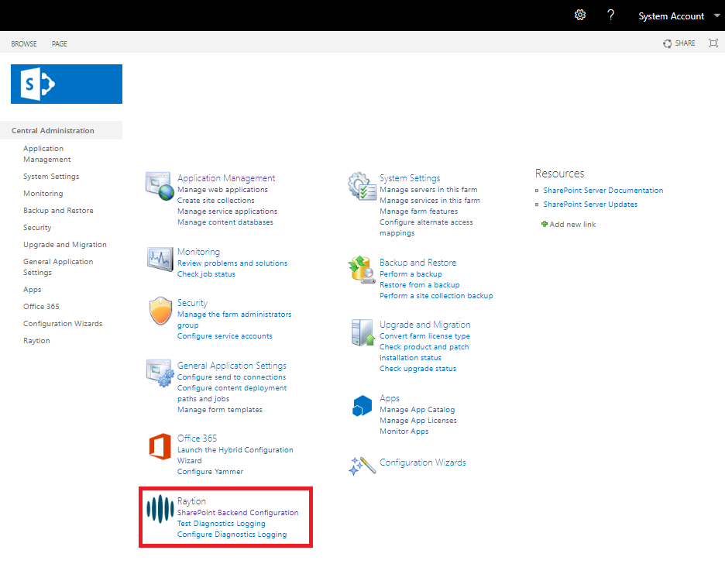Screen dimensions: 725x588
Task: Select Upgrade and Migration in sidebar
Action: click(65, 245)
